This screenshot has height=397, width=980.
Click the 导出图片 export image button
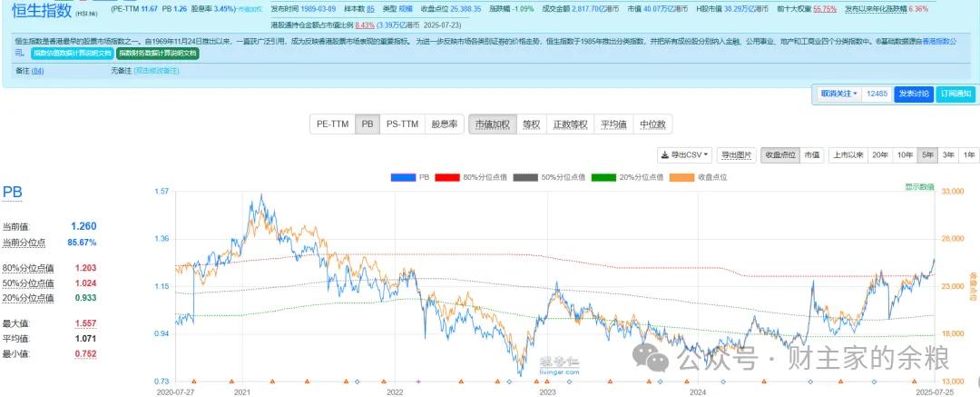tap(736, 154)
